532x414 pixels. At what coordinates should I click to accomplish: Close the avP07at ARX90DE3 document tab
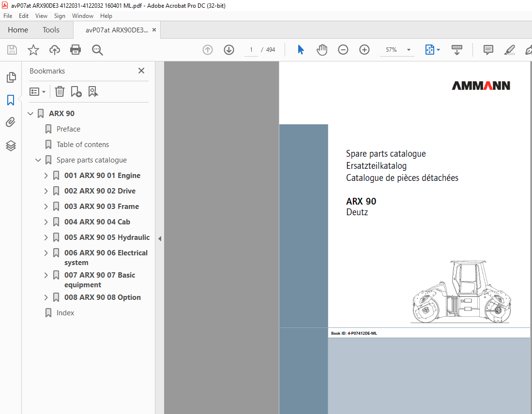154,30
